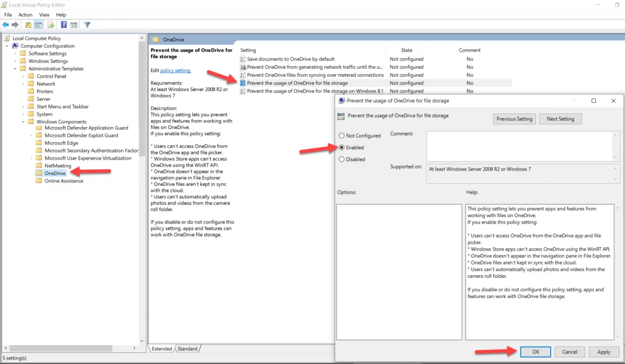Expand the Start Menu and Taskbar node
The width and height of the screenshot is (625, 364).
[x=23, y=106]
